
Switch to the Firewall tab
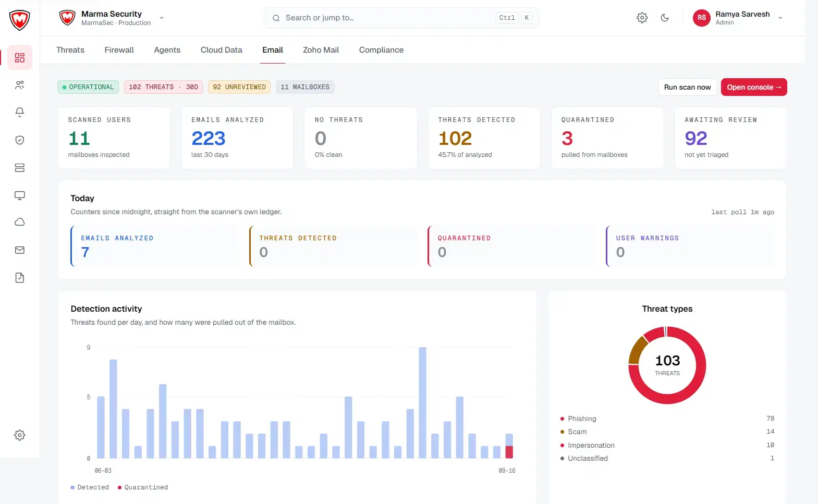point(119,50)
